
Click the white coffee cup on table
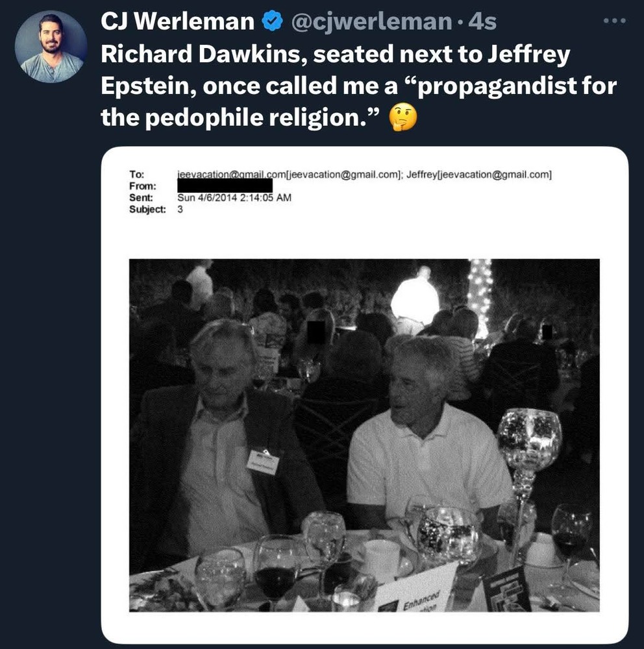click(x=381, y=558)
